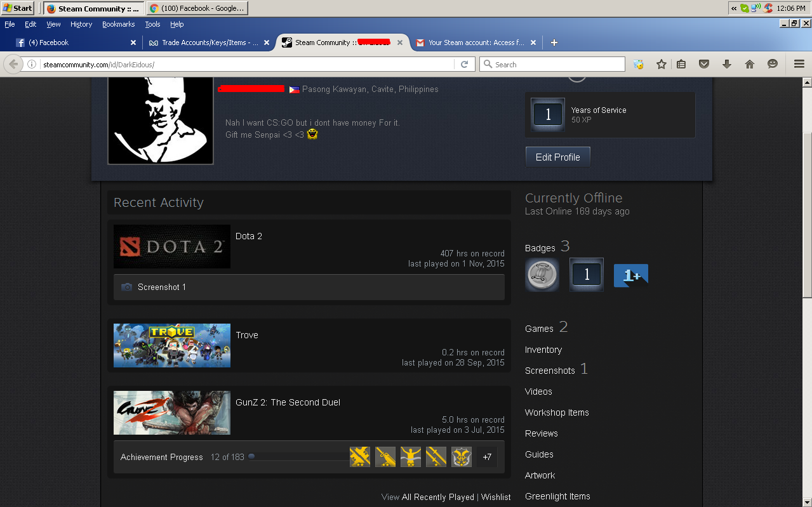Click the smiley Hello chat icon

[773, 64]
